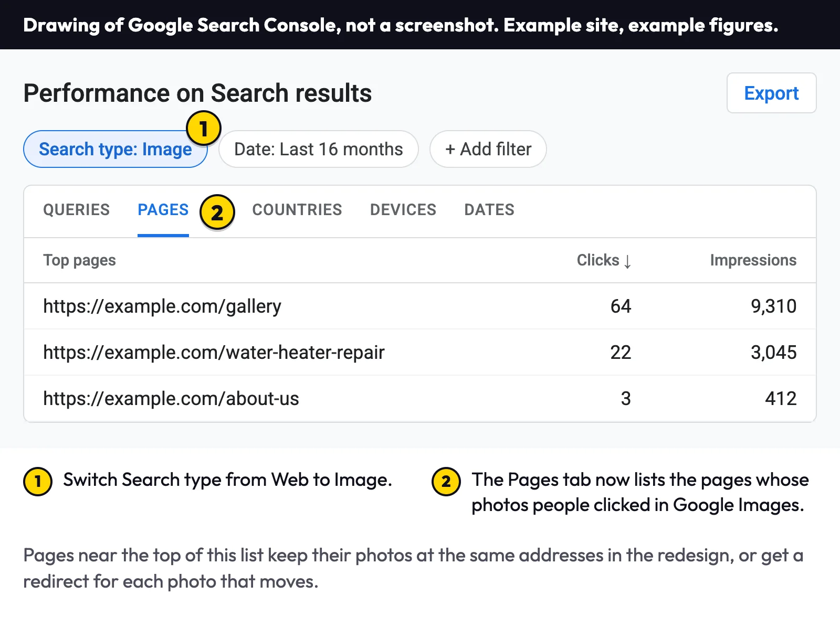
Task: Click the Top pages column header
Action: coord(80,260)
